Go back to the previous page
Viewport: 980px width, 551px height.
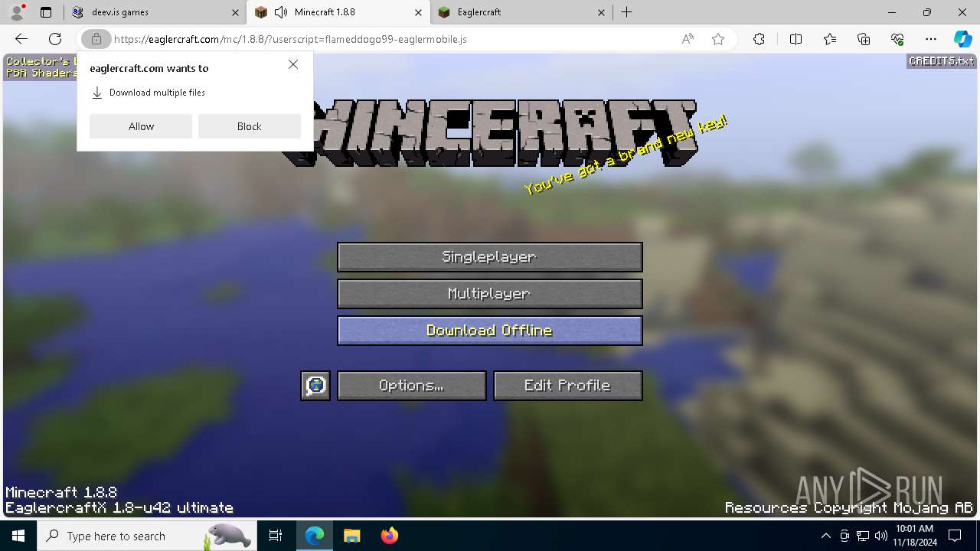(21, 39)
